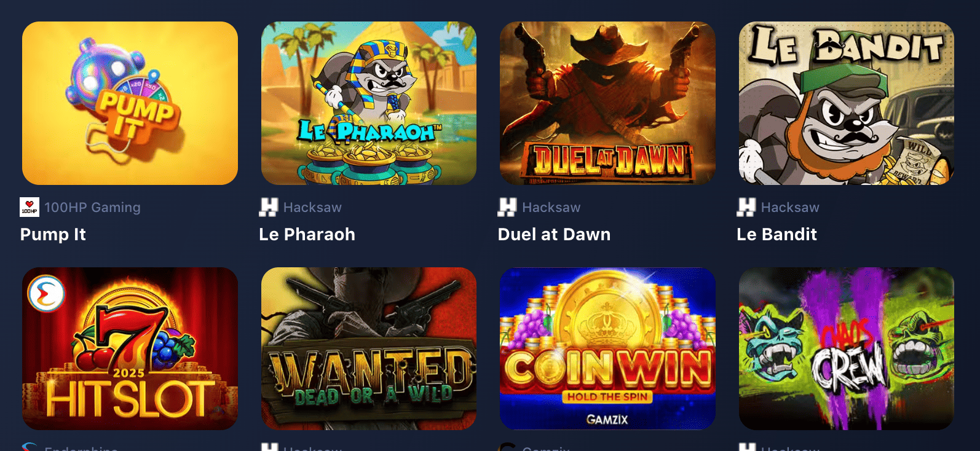Click the Hacksaw logo under Chaos Crew
Viewport: 980px width, 451px height.
click(747, 447)
